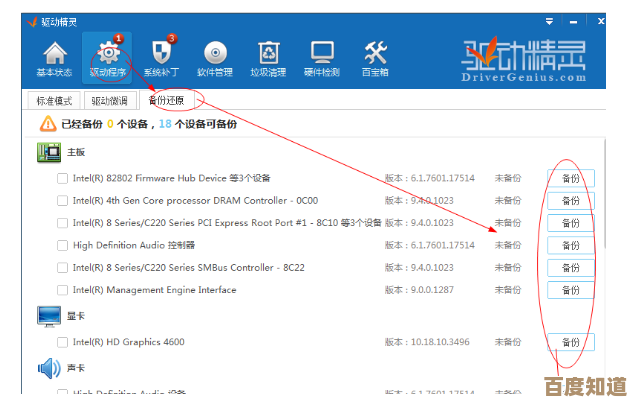Open the 基本状态 home icon
Viewport: 632px width, 405px height.
click(x=54, y=56)
